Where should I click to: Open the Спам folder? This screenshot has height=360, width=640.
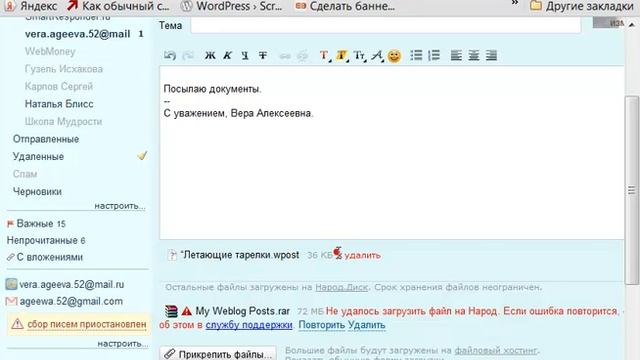[x=25, y=174]
